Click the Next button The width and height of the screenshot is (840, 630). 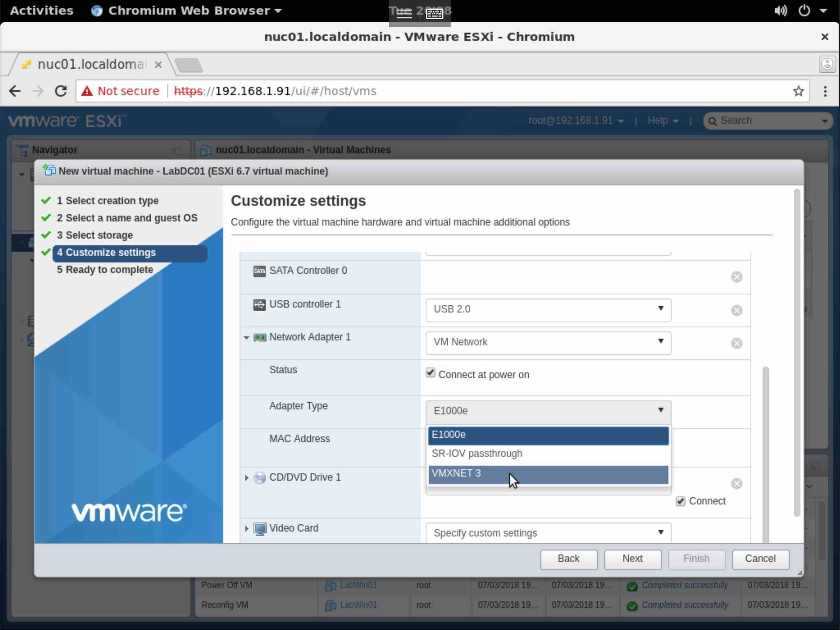[633, 559]
